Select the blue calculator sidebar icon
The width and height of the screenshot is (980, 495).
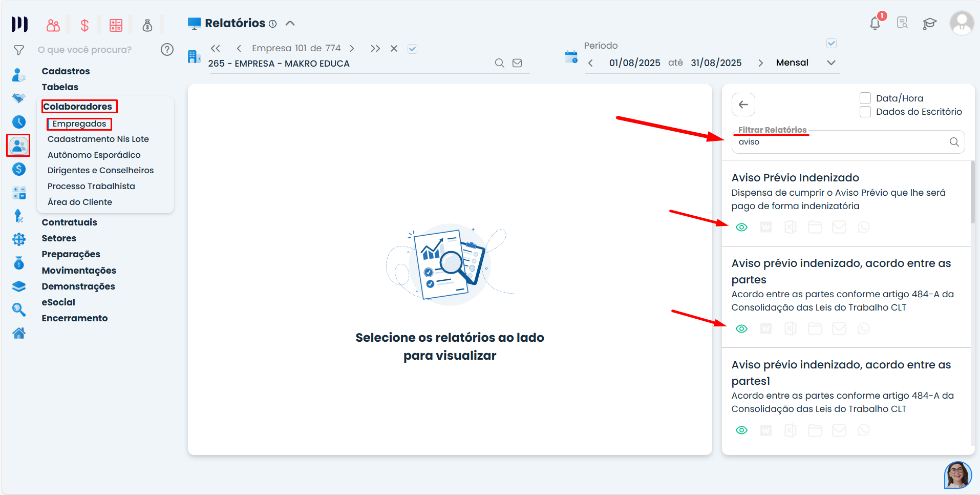tap(19, 193)
